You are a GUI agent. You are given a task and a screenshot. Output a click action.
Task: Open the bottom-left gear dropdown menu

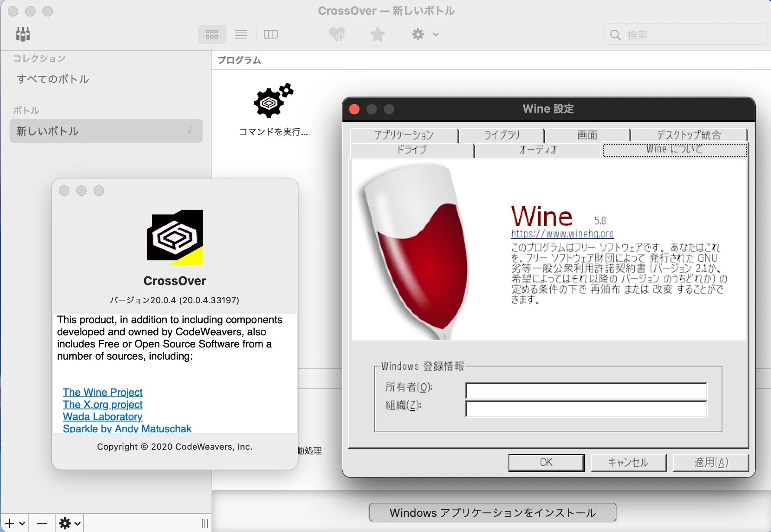[70, 523]
